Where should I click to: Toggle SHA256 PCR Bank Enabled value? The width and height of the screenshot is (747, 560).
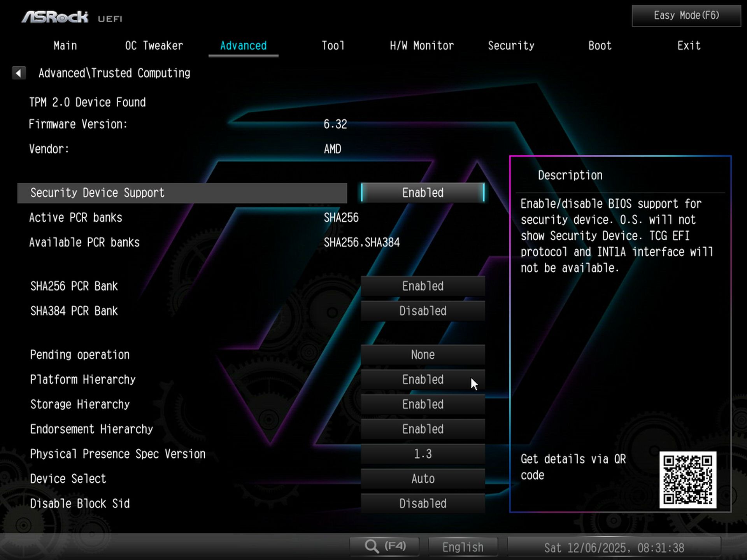click(423, 286)
